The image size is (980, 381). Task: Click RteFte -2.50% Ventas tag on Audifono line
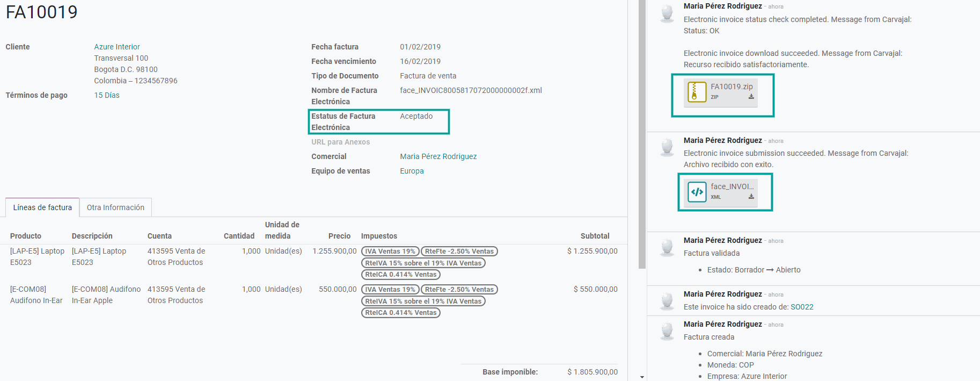tap(459, 290)
